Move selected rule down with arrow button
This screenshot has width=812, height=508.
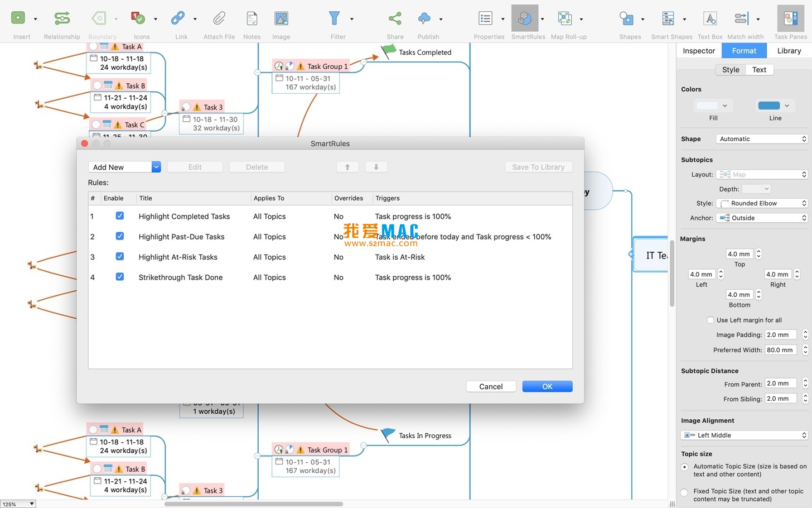coord(376,167)
